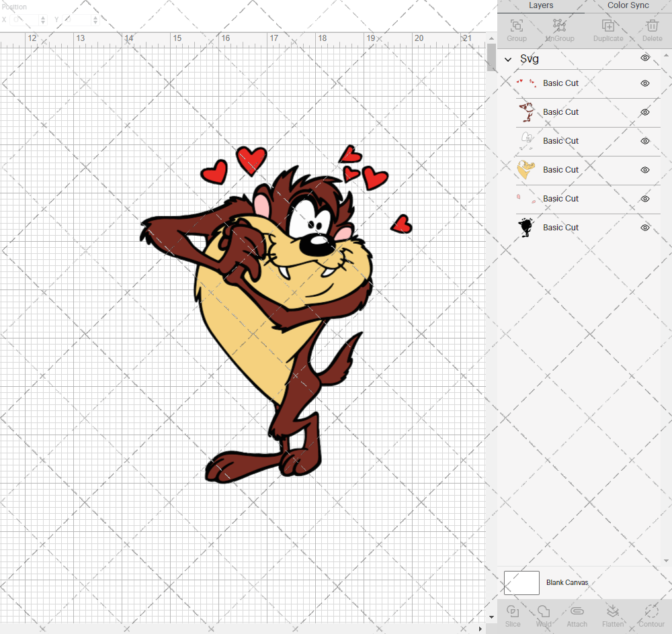Image resolution: width=672 pixels, height=634 pixels.
Task: Click Basic Cut text of black outline layer
Action: (x=560, y=228)
